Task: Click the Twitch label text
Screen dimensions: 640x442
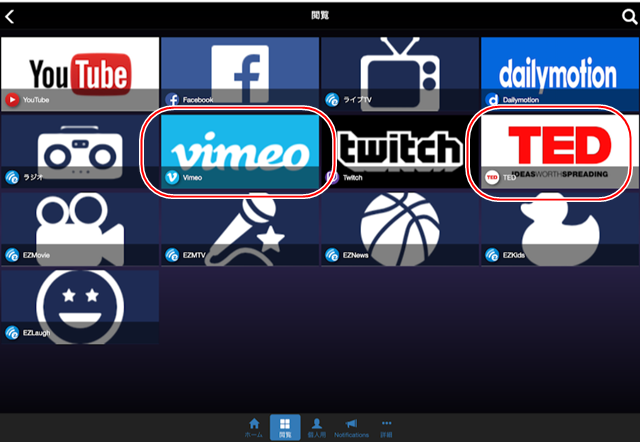Action: click(x=353, y=178)
